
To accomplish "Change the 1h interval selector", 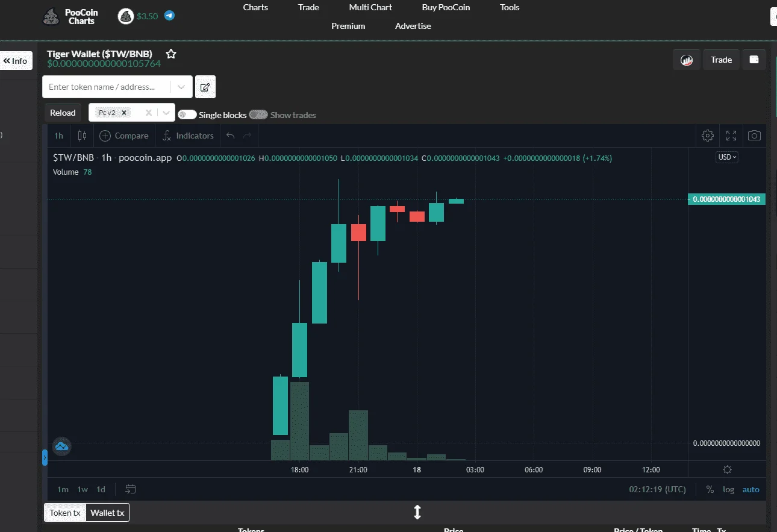I will point(59,136).
